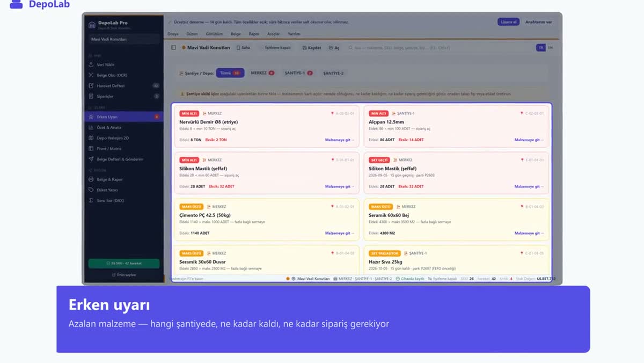The height and width of the screenshot is (363, 644).
Task: Open the Erken Uyarı sidebar item
Action: click(125, 117)
